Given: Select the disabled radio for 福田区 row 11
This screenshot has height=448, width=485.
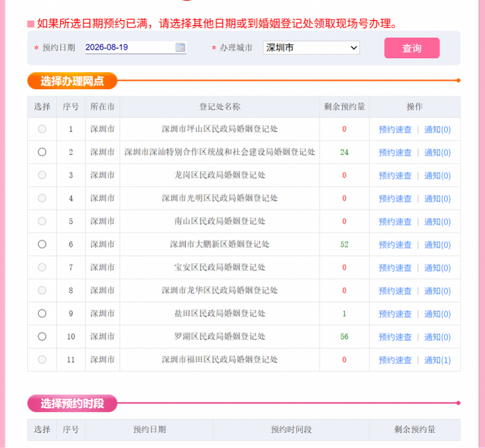Looking at the screenshot, I should point(42,359).
